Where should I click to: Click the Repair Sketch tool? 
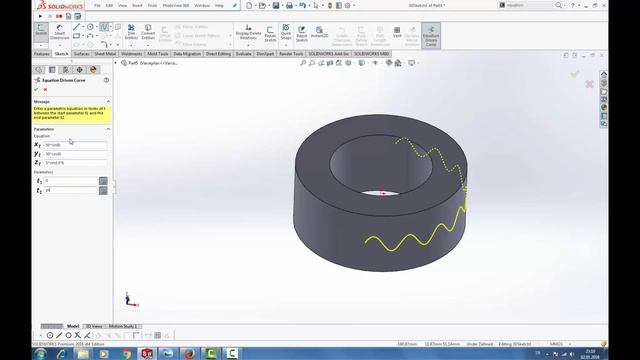270,34
